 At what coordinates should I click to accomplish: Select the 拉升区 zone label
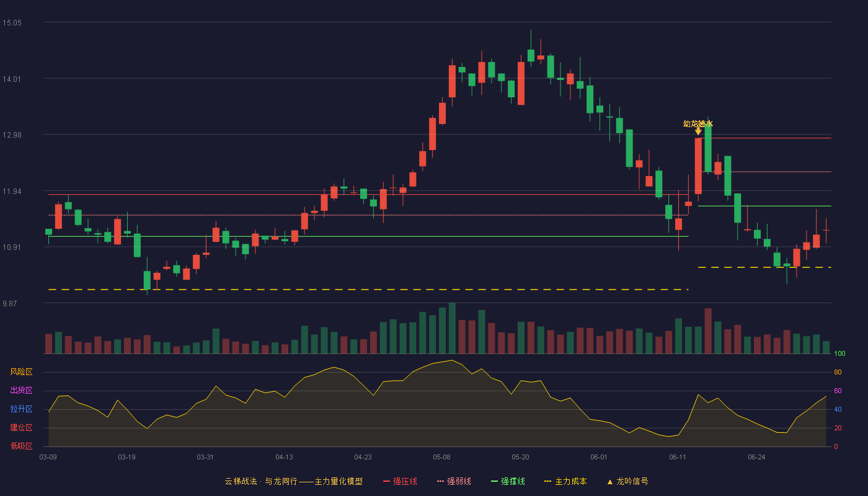pyautogui.click(x=21, y=409)
